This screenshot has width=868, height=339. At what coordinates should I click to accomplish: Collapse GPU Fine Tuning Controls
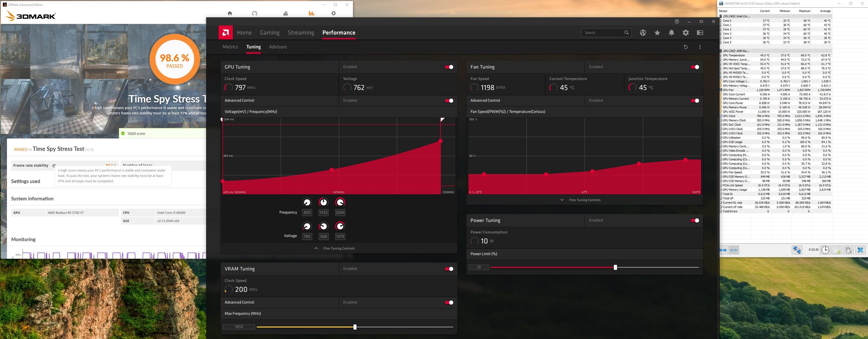(335, 248)
